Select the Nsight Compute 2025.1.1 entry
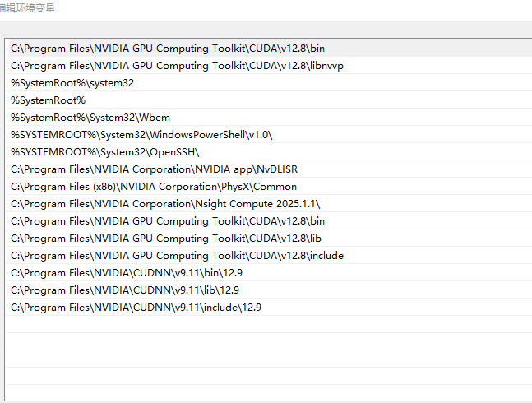The width and height of the screenshot is (532, 403). point(165,204)
